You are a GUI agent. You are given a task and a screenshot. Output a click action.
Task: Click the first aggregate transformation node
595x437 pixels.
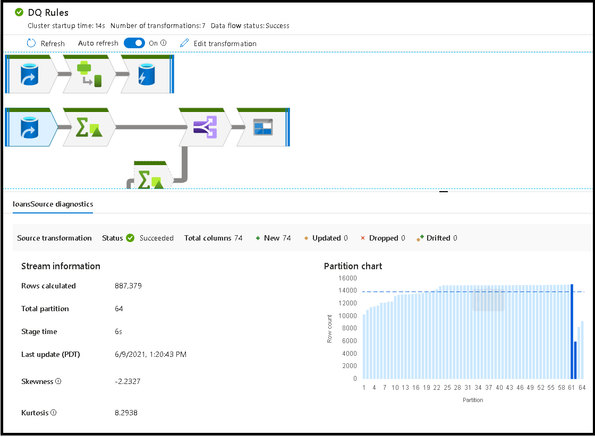coord(89,127)
